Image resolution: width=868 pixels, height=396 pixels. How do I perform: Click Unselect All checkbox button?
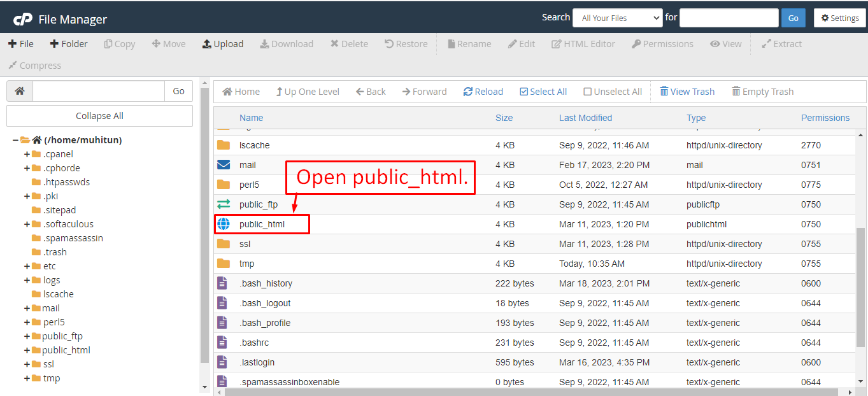tap(613, 92)
